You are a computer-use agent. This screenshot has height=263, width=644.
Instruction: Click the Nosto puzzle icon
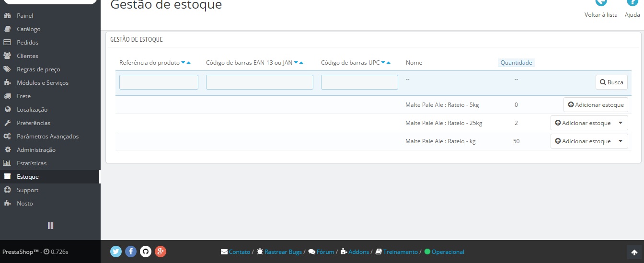7,204
